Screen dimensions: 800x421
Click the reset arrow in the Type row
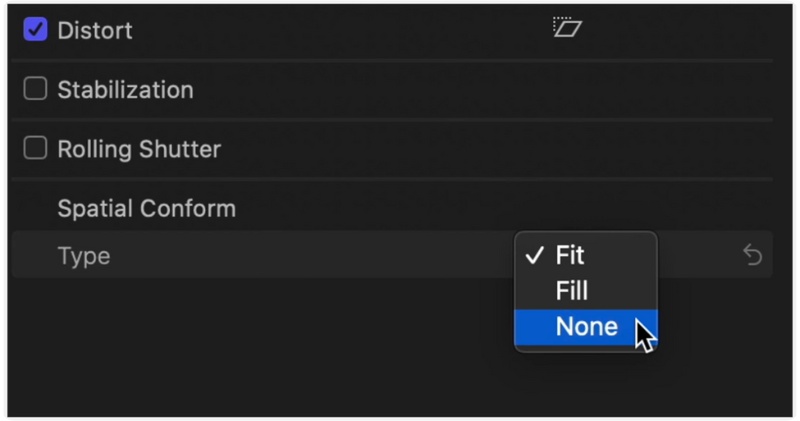click(752, 256)
